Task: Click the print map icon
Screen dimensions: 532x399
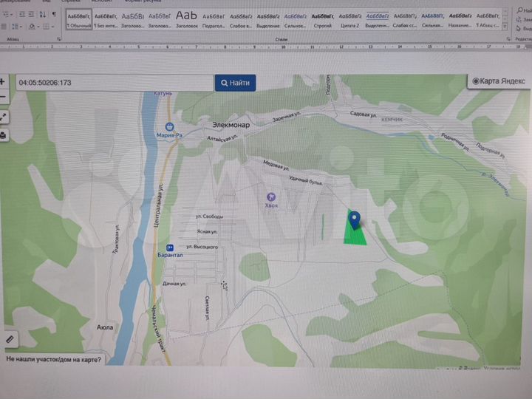Action: click(3, 135)
